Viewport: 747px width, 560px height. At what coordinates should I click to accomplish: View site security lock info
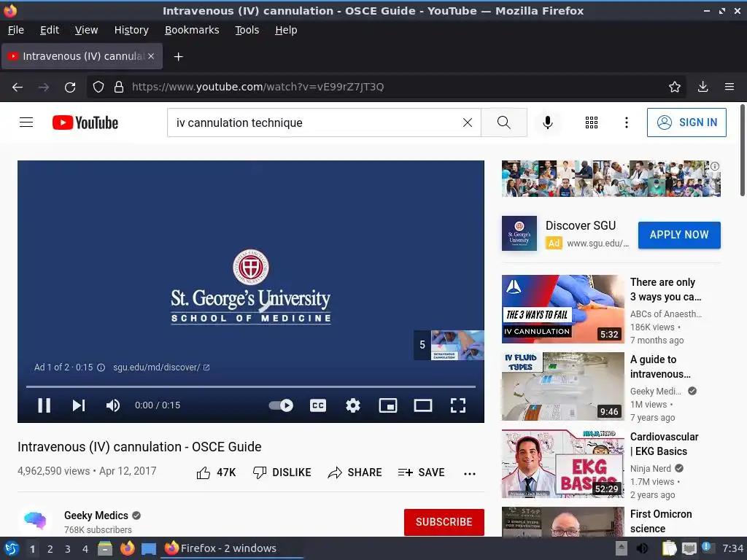pyautogui.click(x=119, y=87)
